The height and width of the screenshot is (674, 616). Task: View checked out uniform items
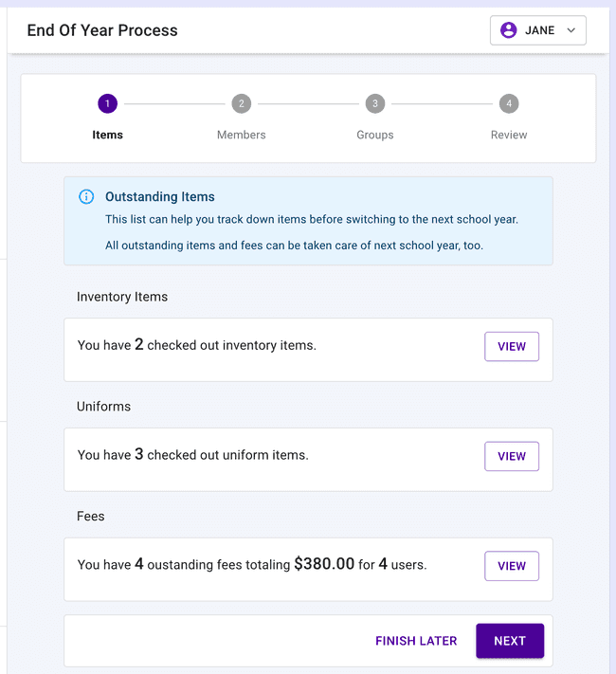click(512, 456)
